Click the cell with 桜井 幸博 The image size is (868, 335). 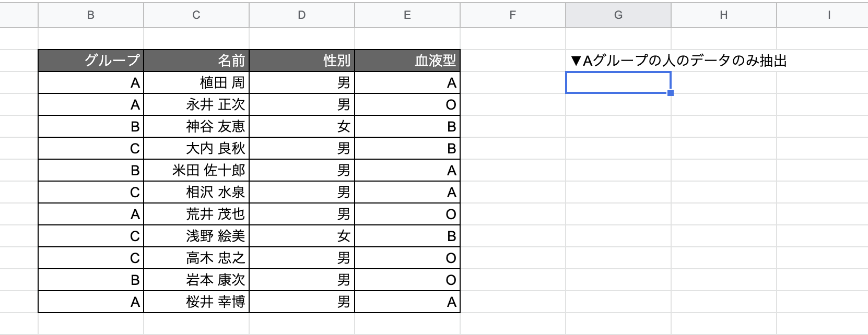(196, 302)
